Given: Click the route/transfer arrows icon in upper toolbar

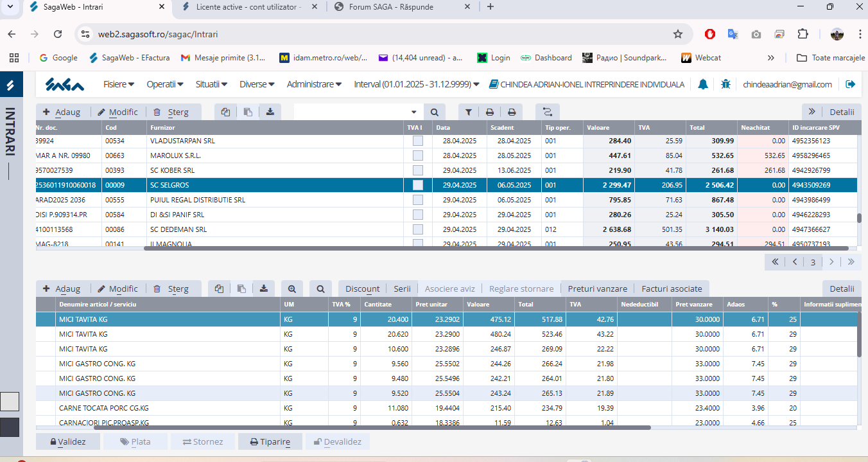Looking at the screenshot, I should (x=548, y=112).
